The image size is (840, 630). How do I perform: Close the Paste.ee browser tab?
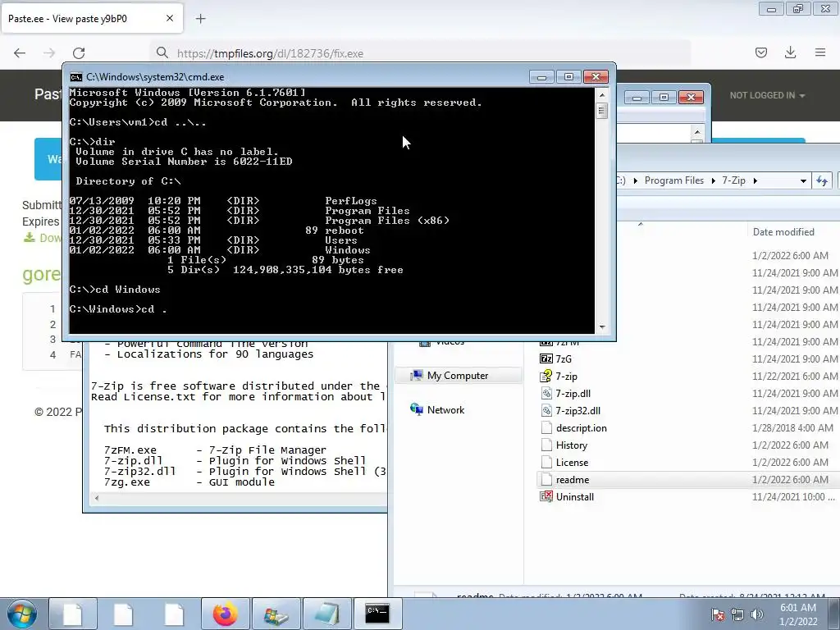pyautogui.click(x=169, y=18)
